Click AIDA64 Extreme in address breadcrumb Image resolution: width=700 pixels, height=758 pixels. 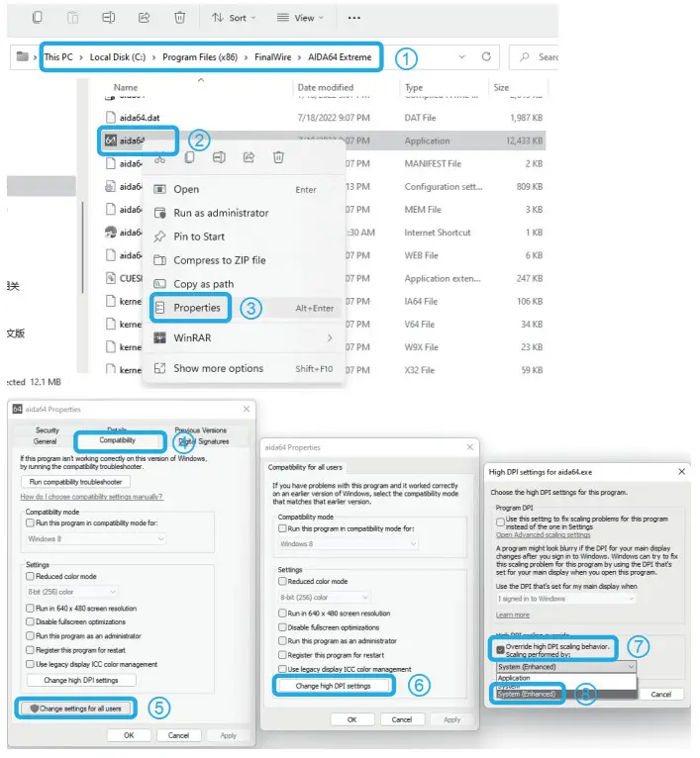coord(340,57)
